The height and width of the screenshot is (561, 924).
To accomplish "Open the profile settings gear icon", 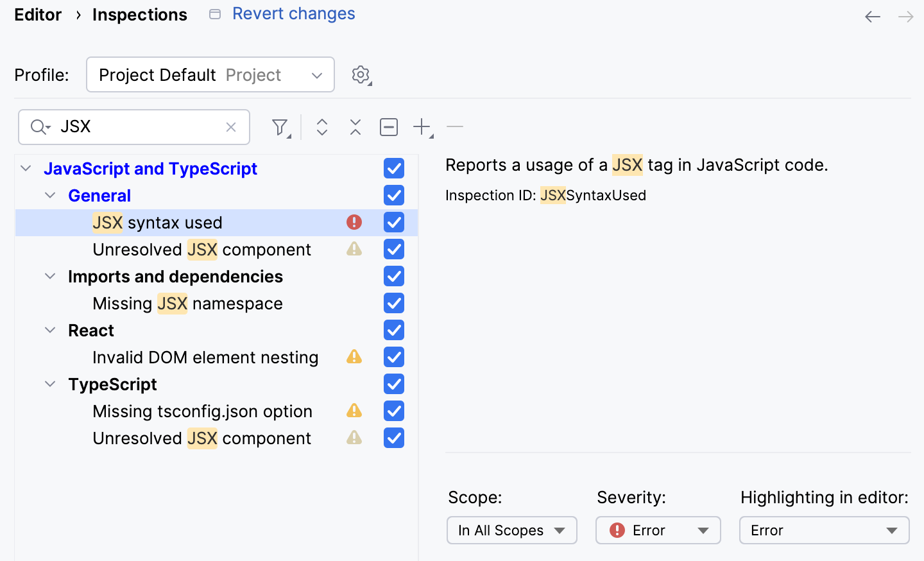I will (361, 74).
